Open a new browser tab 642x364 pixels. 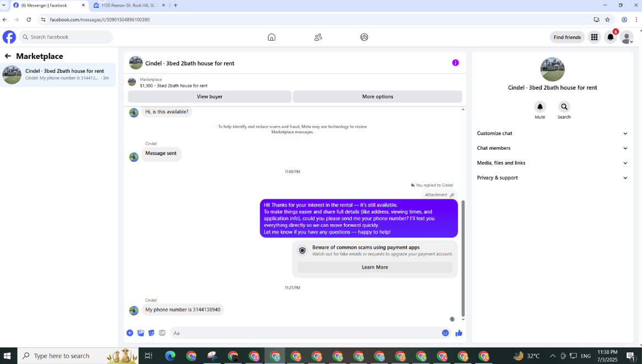click(176, 6)
